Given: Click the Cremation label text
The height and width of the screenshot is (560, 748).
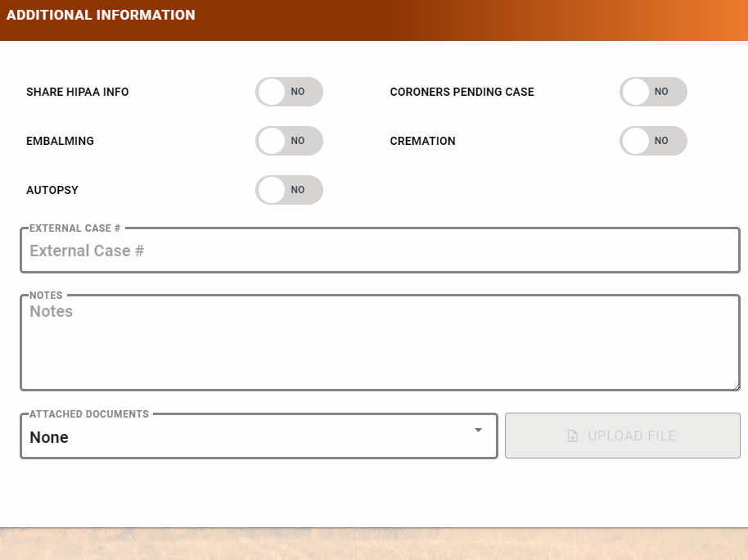Looking at the screenshot, I should click(x=422, y=141).
